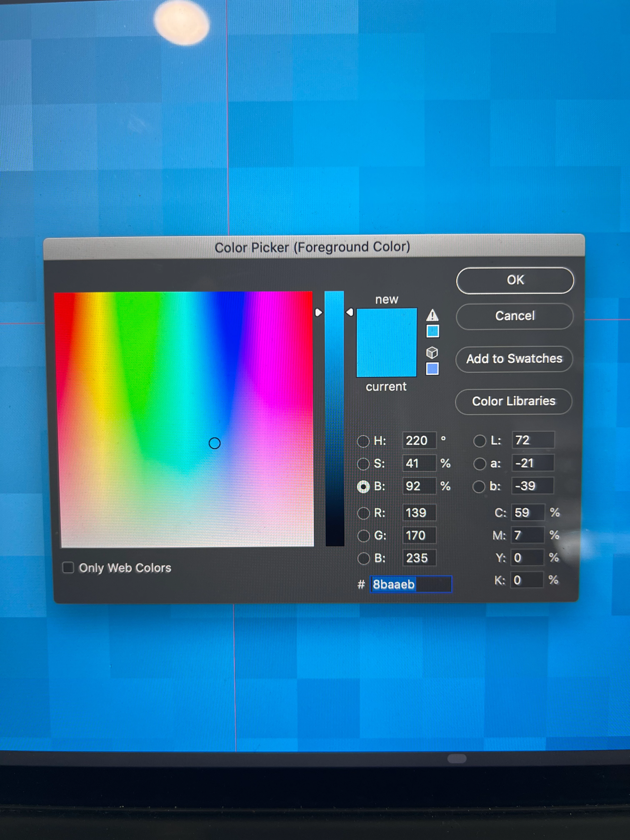Select the S saturation radio button
630x840 pixels.
click(x=363, y=464)
